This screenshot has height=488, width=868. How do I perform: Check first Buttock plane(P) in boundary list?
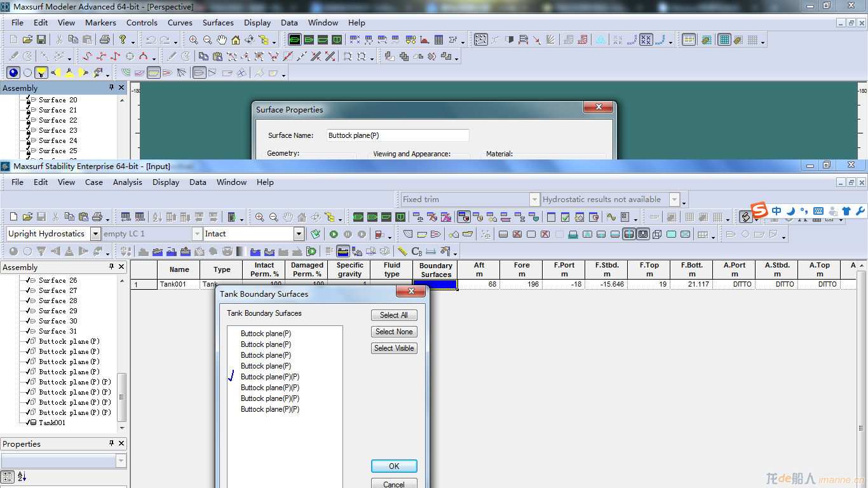(266, 334)
